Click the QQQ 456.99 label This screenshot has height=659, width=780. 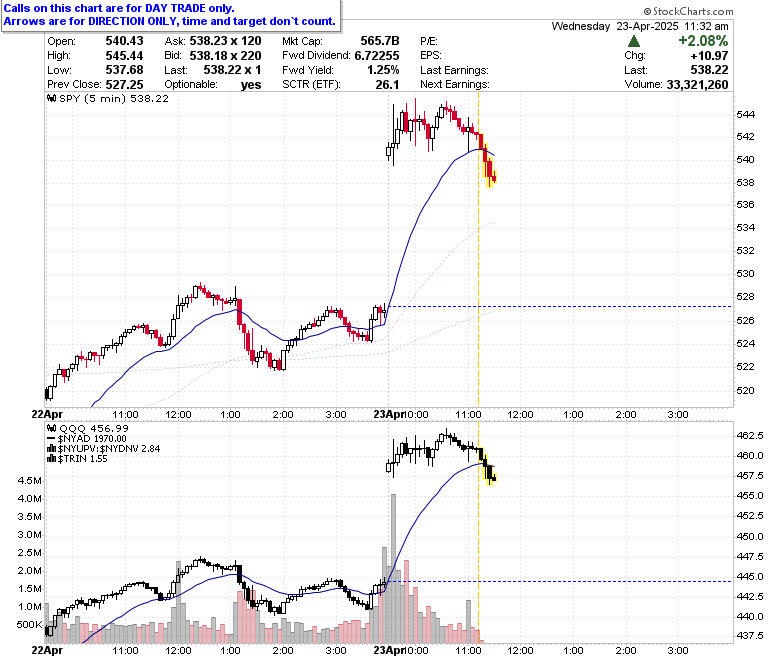pos(94,428)
